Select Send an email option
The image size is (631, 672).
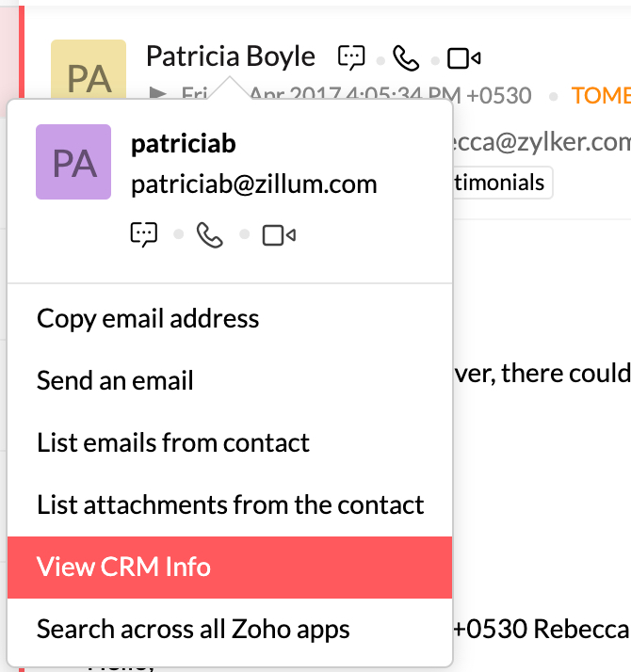pyautogui.click(x=115, y=380)
